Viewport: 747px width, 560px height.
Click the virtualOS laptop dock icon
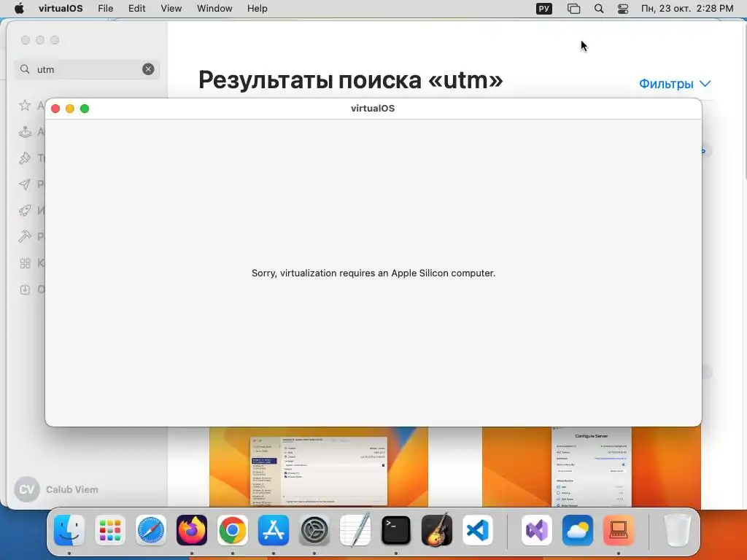coord(619,530)
